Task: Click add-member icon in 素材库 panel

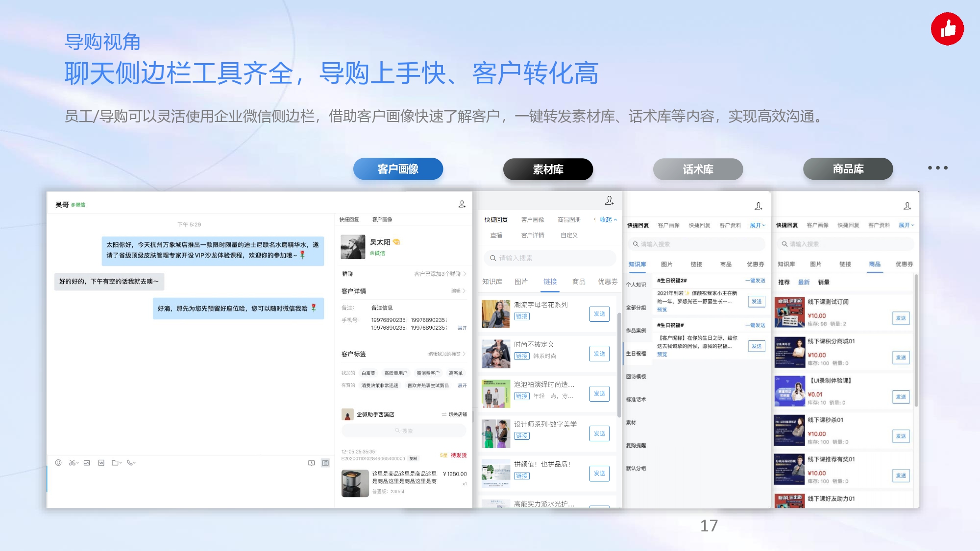Action: [609, 200]
